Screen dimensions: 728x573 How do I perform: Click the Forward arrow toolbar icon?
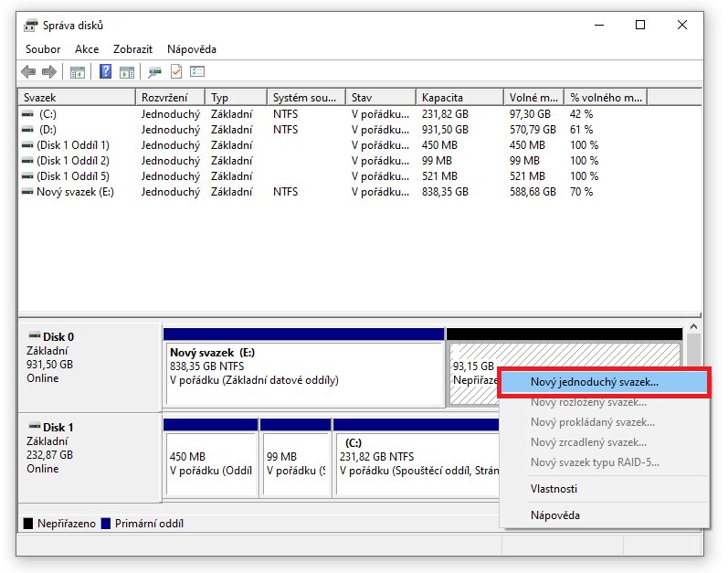48,71
